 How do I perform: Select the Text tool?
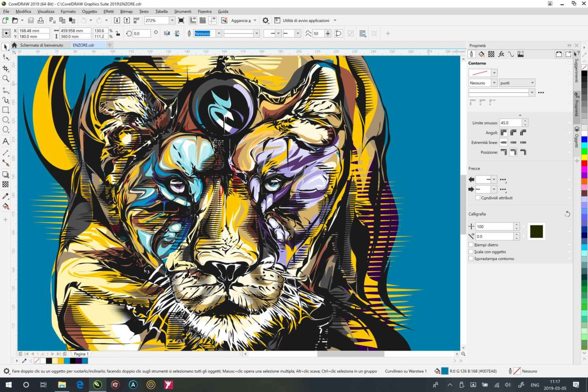(6, 142)
